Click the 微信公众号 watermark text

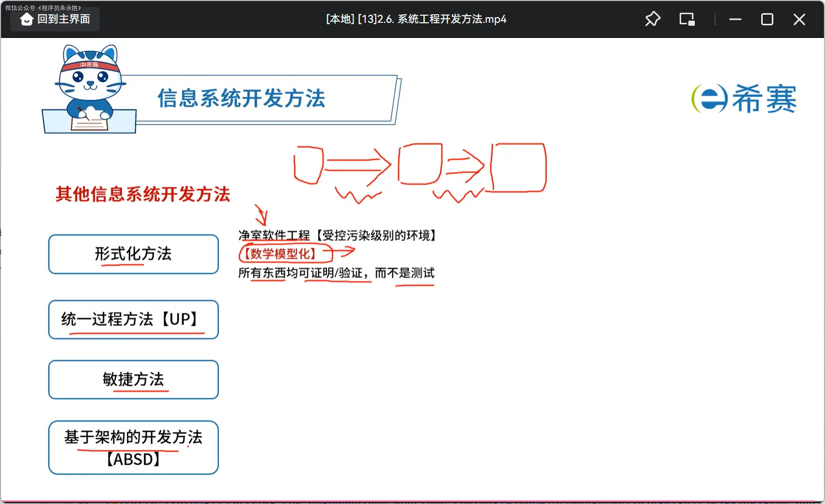tap(43, 8)
